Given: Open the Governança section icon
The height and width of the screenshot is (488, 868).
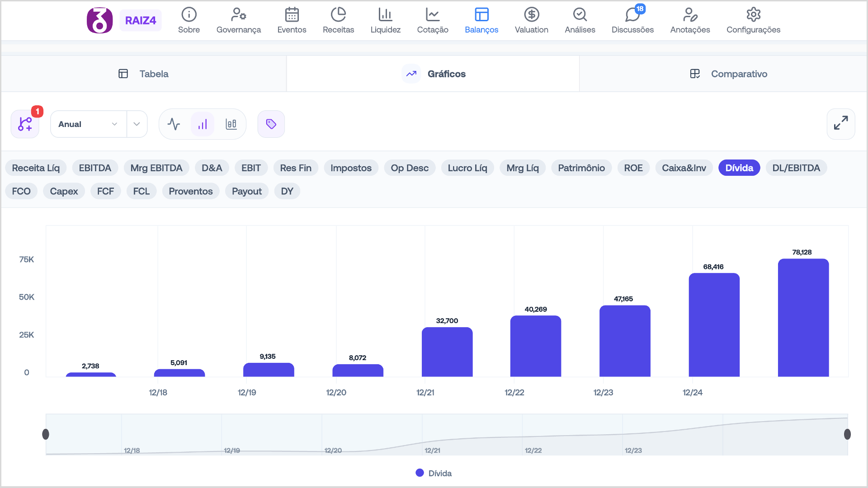Looking at the screenshot, I should (238, 15).
